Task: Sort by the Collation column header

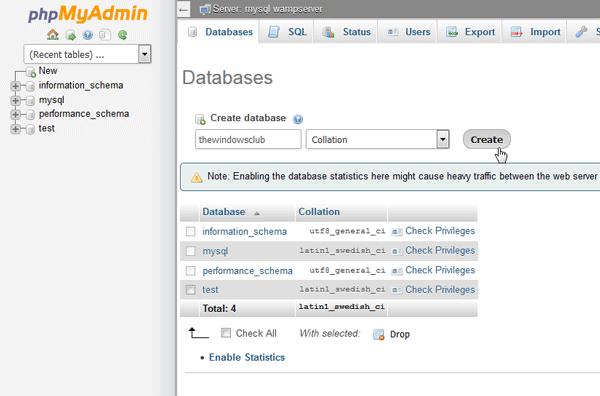Action: [x=319, y=212]
